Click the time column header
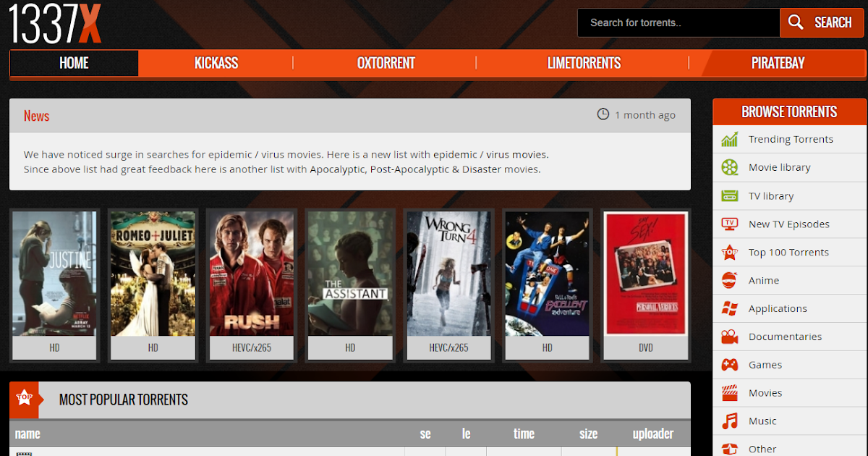 tap(524, 434)
